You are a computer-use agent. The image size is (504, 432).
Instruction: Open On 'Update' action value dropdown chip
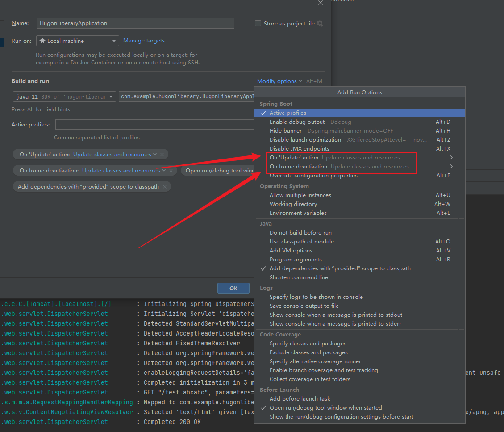(x=115, y=155)
